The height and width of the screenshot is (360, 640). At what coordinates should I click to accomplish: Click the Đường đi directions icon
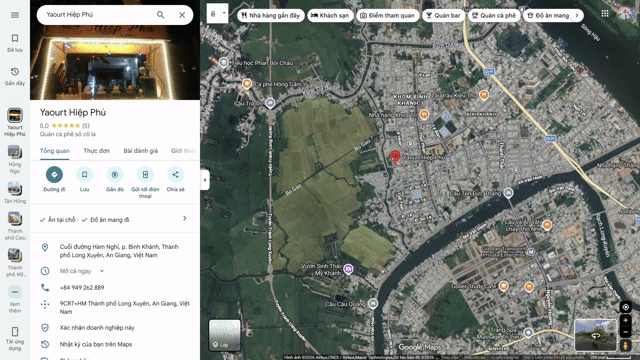coord(54,175)
